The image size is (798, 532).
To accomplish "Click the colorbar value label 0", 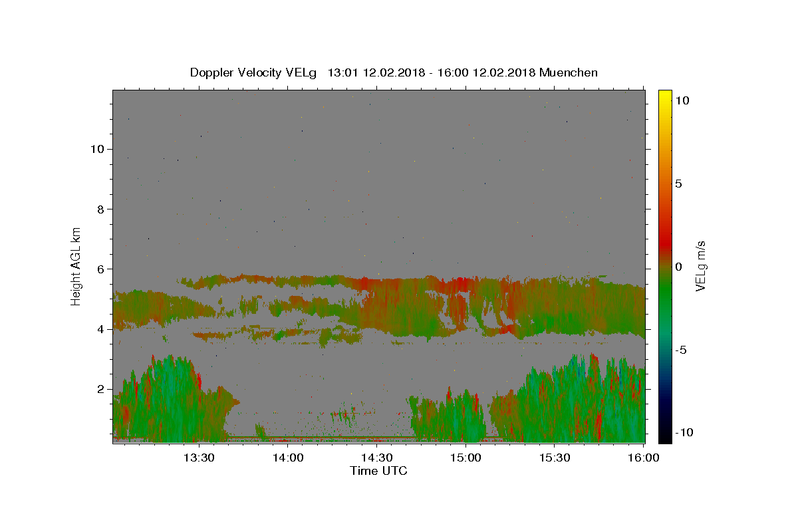I will (x=679, y=267).
